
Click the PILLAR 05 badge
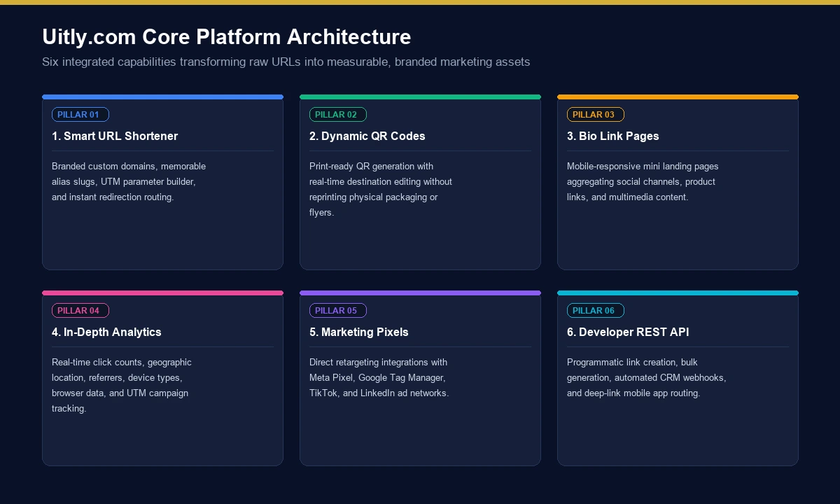click(x=338, y=311)
